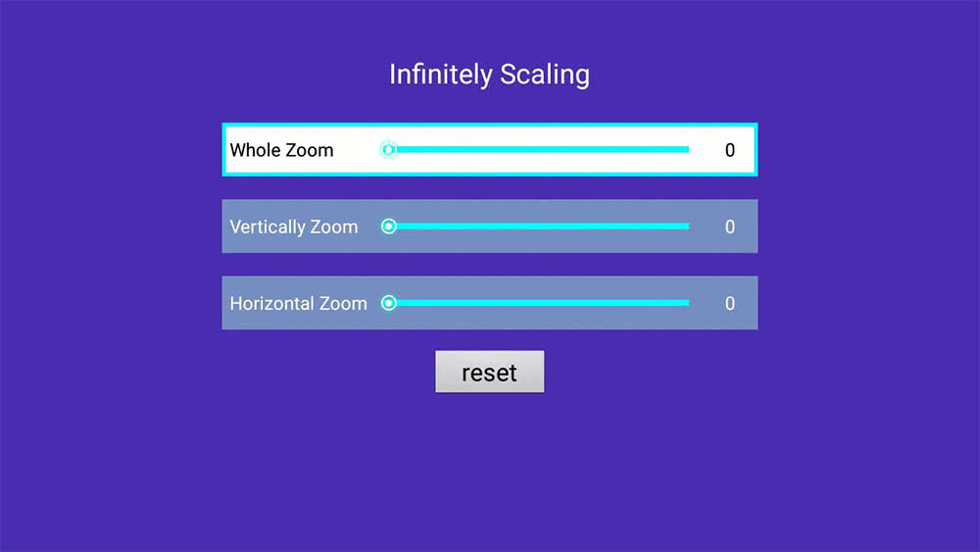Click the Vertically Zoom label text

(x=294, y=226)
